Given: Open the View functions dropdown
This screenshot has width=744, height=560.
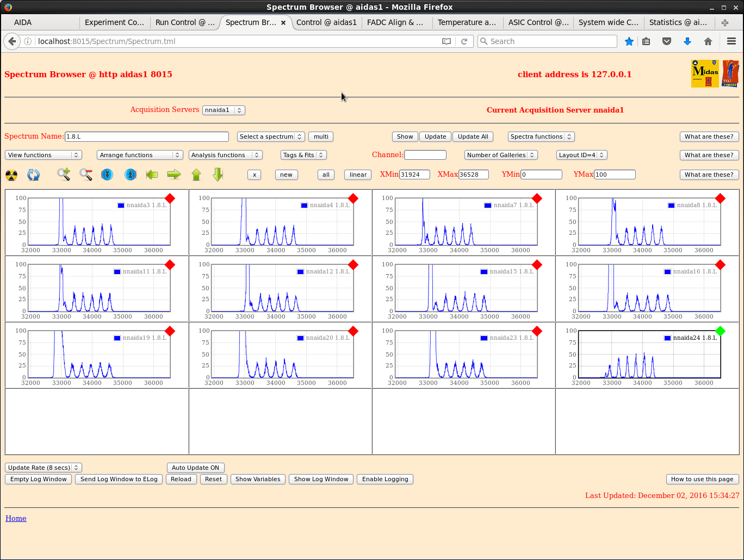Looking at the screenshot, I should coord(43,155).
